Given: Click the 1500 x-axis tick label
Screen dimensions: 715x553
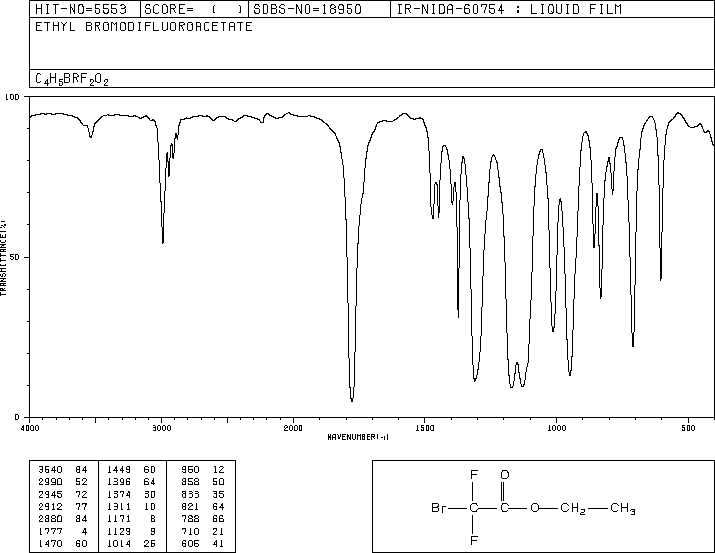Looking at the screenshot, I should click(425, 428).
